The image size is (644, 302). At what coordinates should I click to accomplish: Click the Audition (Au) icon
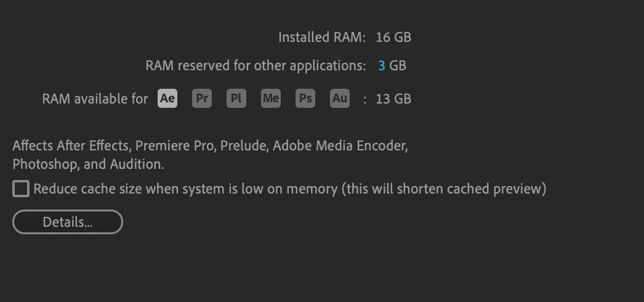pyautogui.click(x=340, y=99)
